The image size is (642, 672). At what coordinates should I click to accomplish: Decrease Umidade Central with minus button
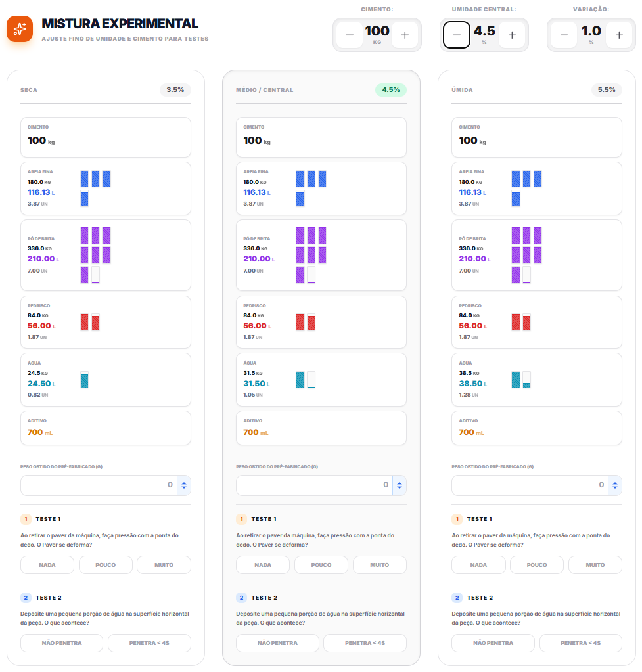point(457,35)
